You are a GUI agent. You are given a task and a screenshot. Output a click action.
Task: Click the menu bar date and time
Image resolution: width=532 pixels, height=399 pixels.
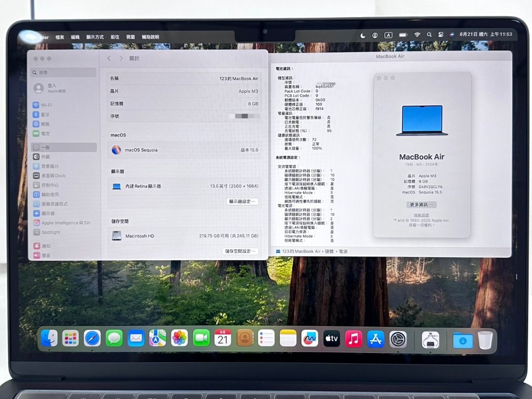(x=486, y=34)
